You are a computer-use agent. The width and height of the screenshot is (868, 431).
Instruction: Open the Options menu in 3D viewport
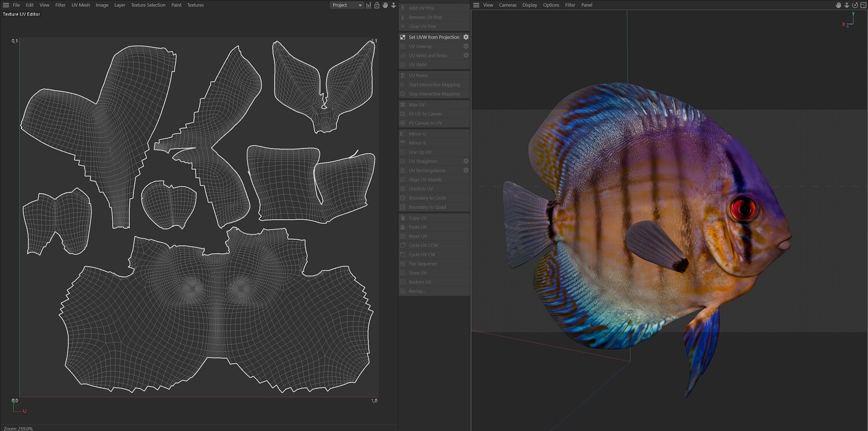click(551, 5)
